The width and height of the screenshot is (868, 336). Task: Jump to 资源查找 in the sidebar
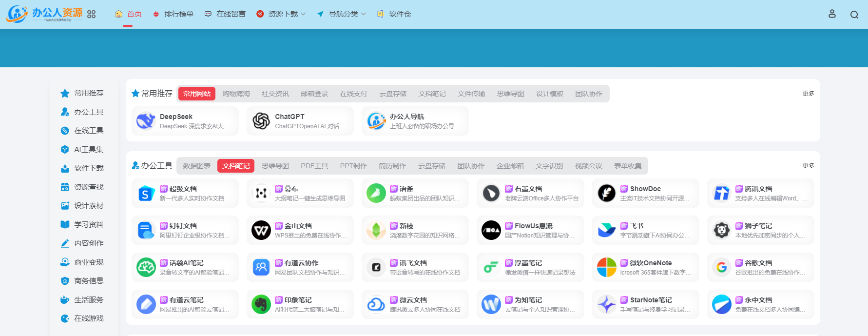[82, 187]
